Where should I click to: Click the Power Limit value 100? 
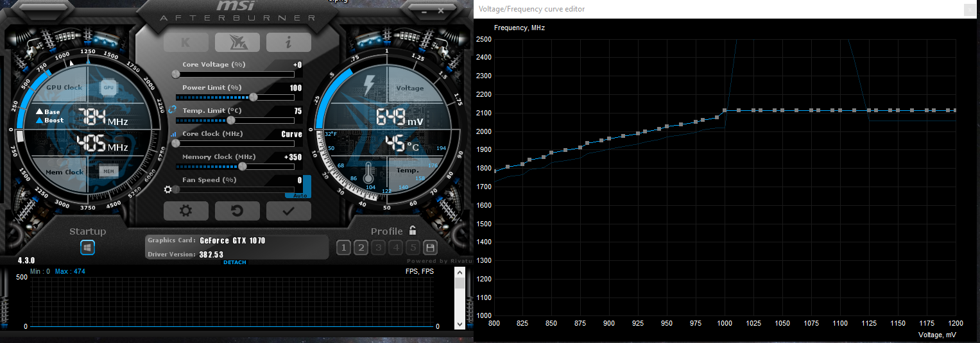(x=296, y=88)
